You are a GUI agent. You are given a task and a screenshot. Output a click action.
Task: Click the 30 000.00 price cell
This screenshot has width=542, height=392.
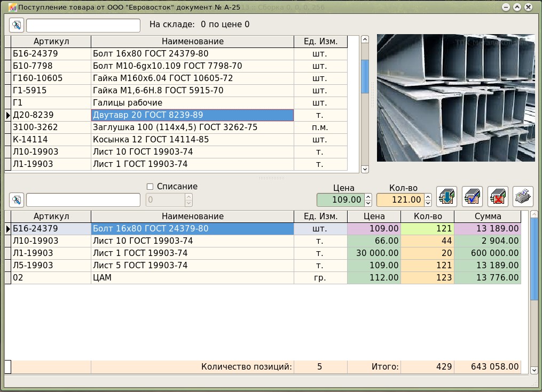[374, 253]
